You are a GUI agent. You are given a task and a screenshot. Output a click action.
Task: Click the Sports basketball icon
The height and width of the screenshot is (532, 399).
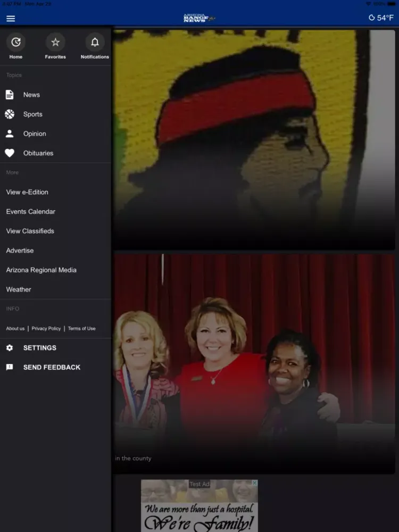(10, 114)
